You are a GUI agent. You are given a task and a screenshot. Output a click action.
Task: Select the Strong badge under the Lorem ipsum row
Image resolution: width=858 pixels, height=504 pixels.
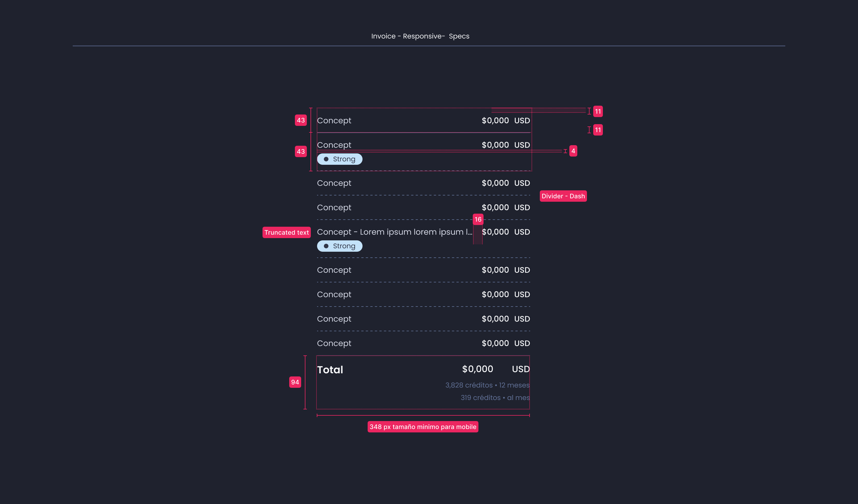[340, 246]
